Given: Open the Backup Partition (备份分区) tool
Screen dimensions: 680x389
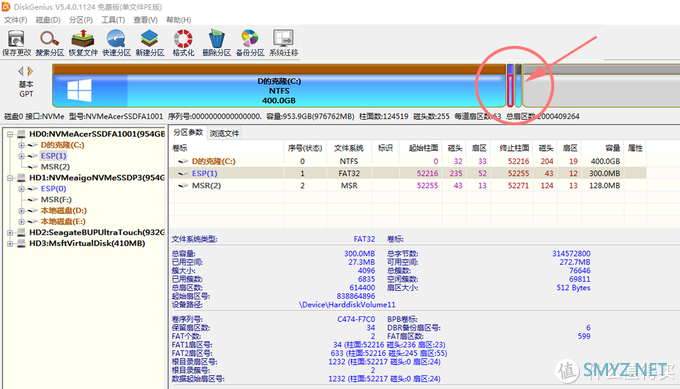Looking at the screenshot, I should [x=250, y=42].
